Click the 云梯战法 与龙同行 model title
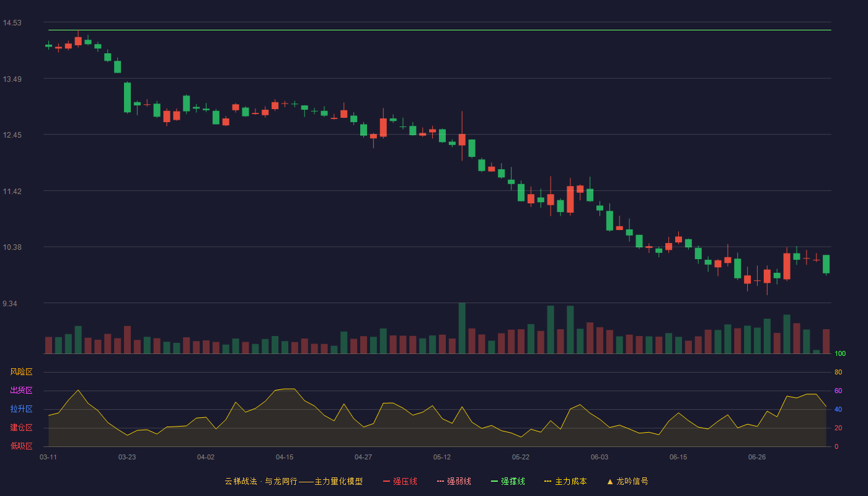Screen dimensions: 868x496 (x=293, y=481)
